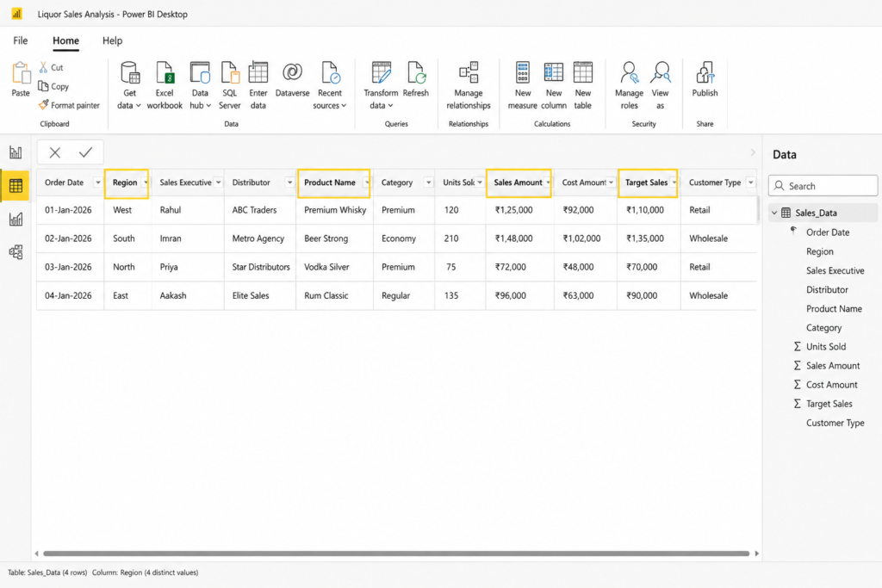Click the cell '04-Jan-2026'
The width and height of the screenshot is (882, 588).
[x=70, y=295]
